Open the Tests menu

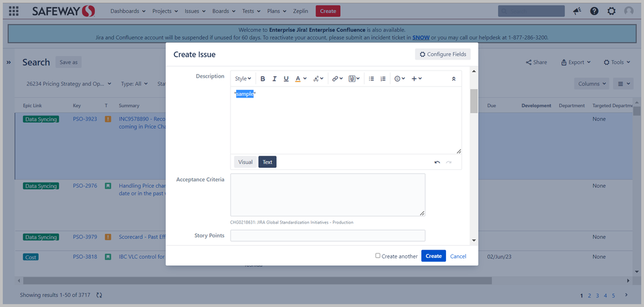252,11
